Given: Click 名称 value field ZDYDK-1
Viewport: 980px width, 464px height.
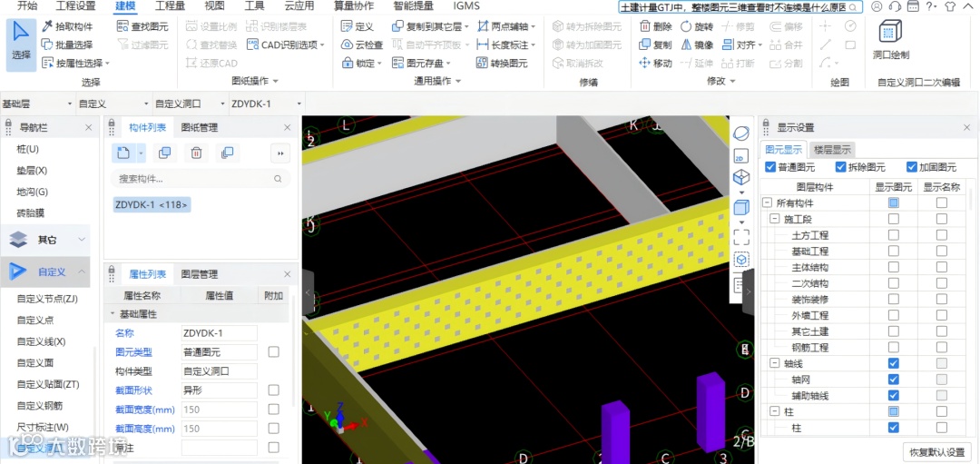Looking at the screenshot, I should coord(220,333).
